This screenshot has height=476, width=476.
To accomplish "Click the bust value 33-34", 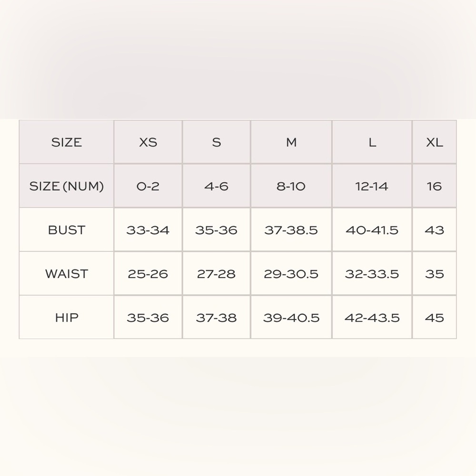I will (x=148, y=230).
